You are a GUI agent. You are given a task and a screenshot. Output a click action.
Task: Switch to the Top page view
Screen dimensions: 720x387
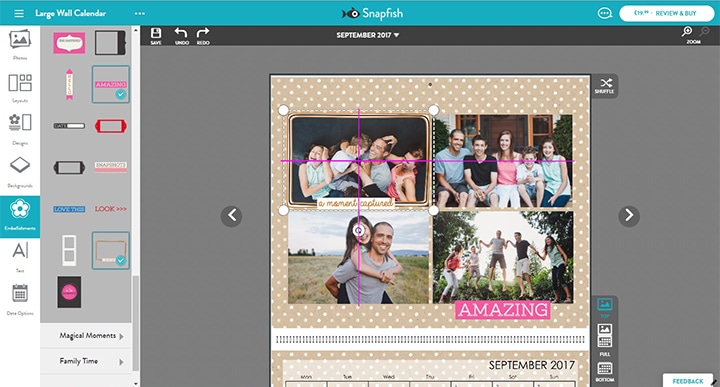604,307
